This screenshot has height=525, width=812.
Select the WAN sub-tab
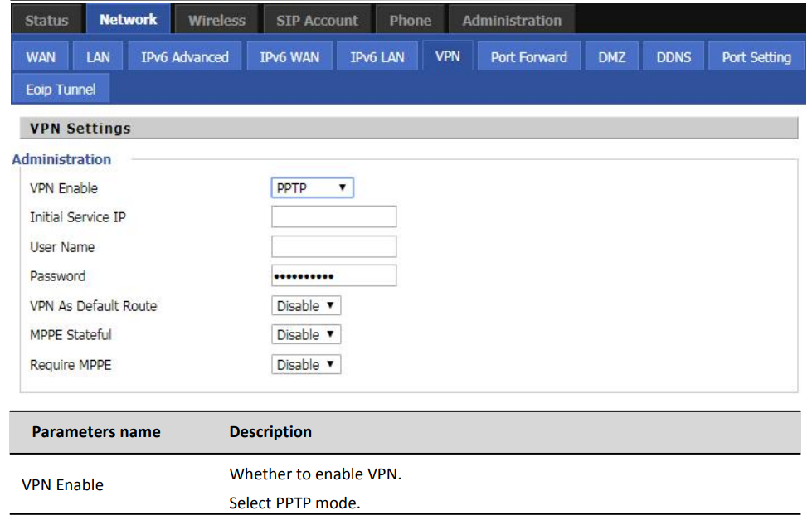coord(41,57)
